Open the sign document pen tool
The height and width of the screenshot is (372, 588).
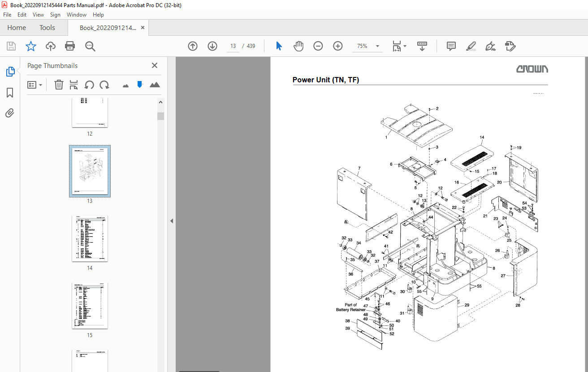[x=490, y=46]
